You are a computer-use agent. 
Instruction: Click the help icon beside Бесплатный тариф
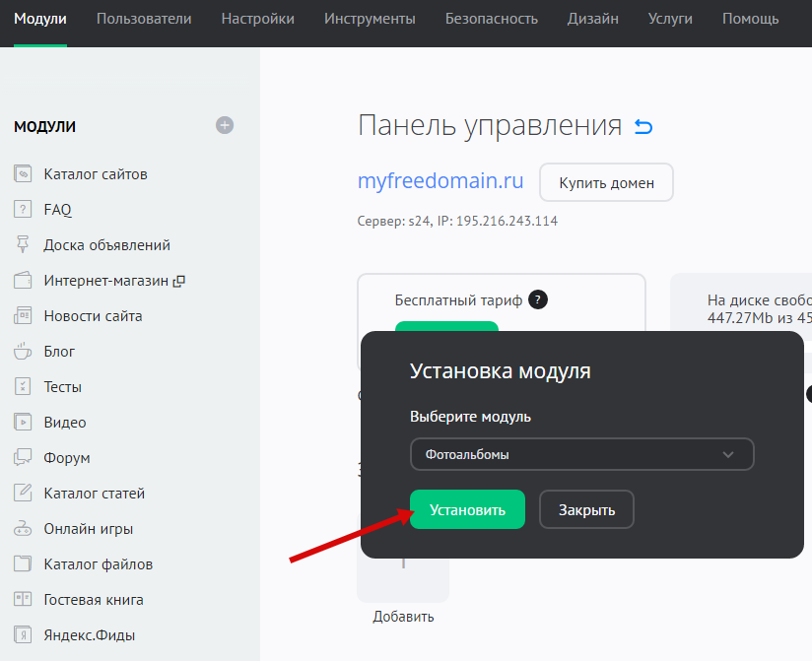click(538, 300)
